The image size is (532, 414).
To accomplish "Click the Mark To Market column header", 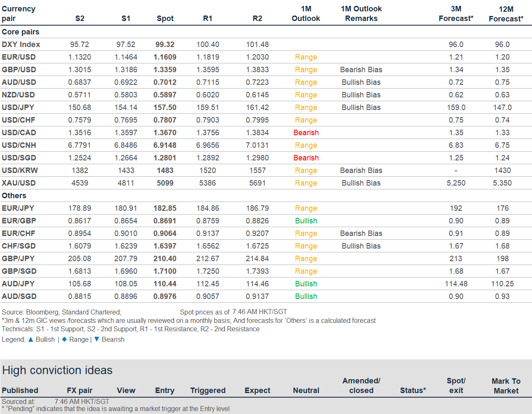I will pos(506,386).
